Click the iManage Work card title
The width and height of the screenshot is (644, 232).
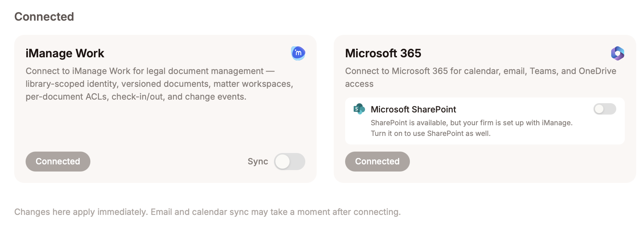[65, 53]
